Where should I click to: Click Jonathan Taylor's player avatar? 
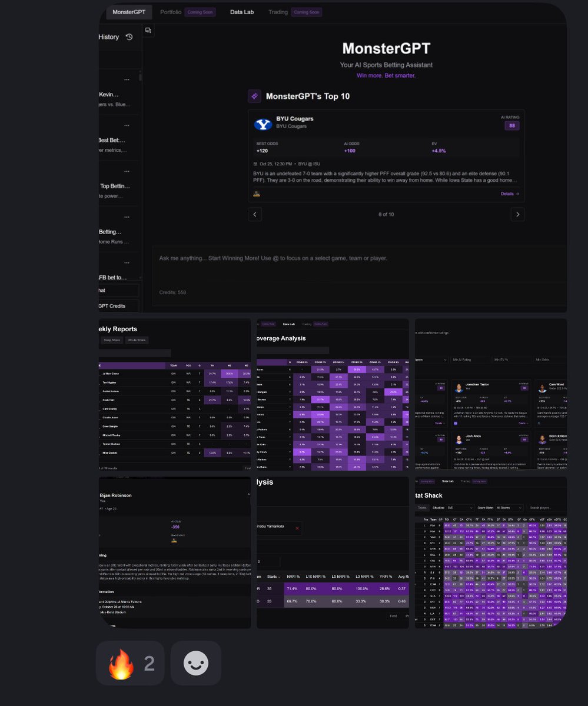459,388
